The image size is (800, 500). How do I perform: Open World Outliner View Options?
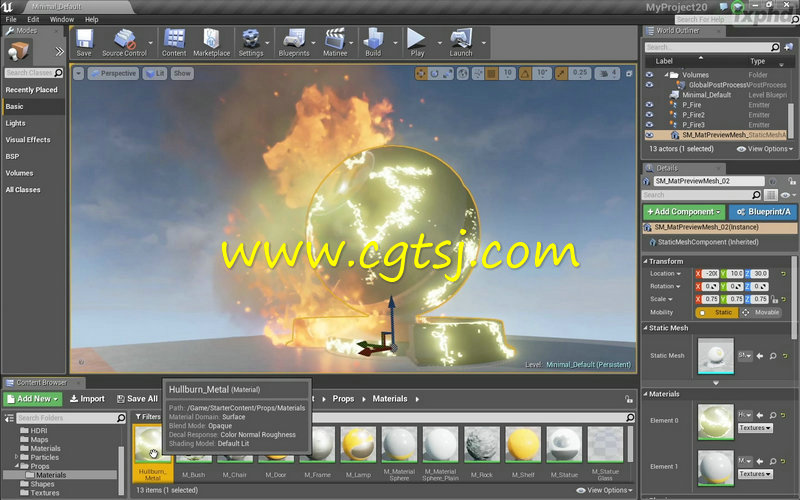tap(765, 149)
